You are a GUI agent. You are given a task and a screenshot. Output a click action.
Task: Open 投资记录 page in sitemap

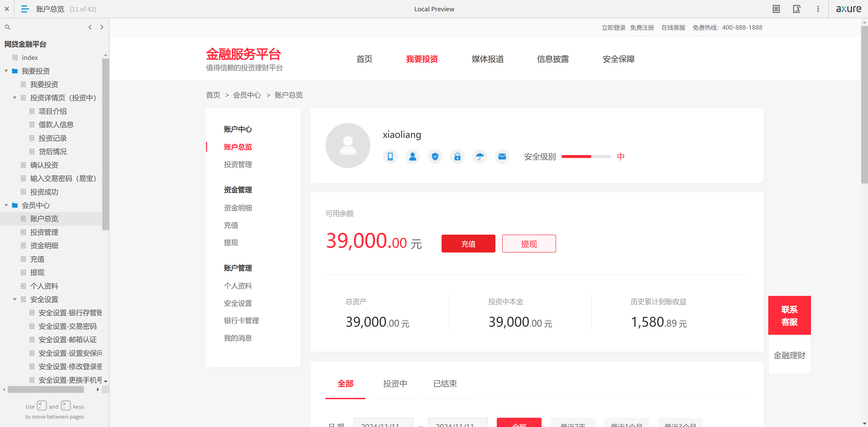[52, 138]
